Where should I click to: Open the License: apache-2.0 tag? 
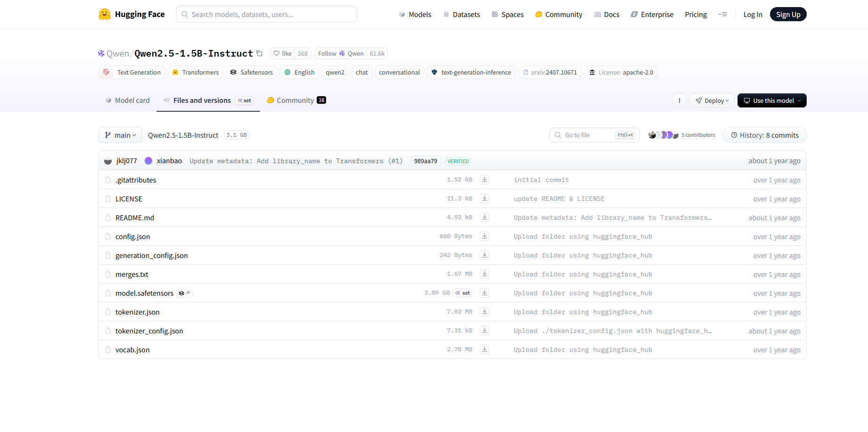(622, 72)
